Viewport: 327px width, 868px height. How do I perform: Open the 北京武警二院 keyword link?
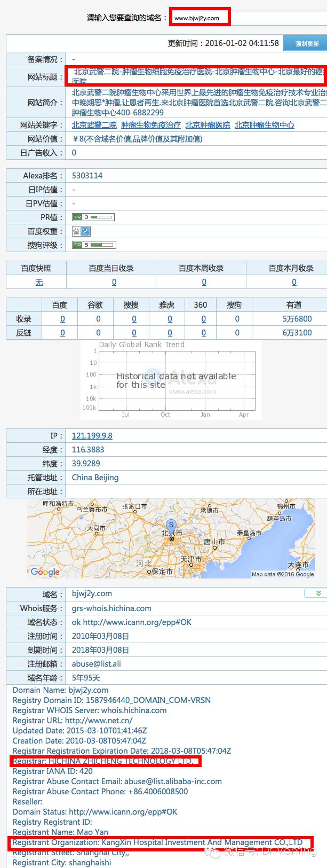[94, 125]
